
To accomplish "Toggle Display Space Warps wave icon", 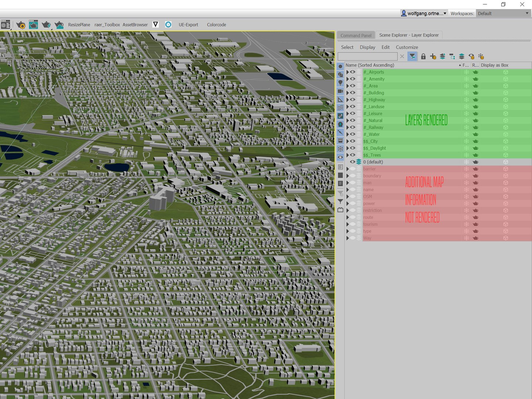I will (x=340, y=108).
